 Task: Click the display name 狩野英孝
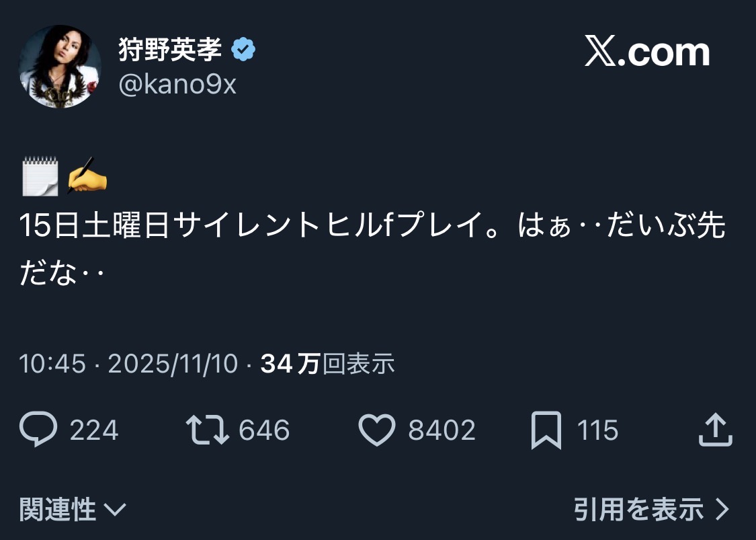pos(170,49)
